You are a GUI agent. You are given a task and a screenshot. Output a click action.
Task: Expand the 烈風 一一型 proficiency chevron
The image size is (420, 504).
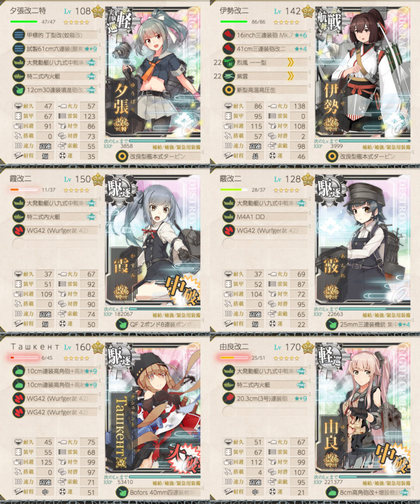point(290,62)
